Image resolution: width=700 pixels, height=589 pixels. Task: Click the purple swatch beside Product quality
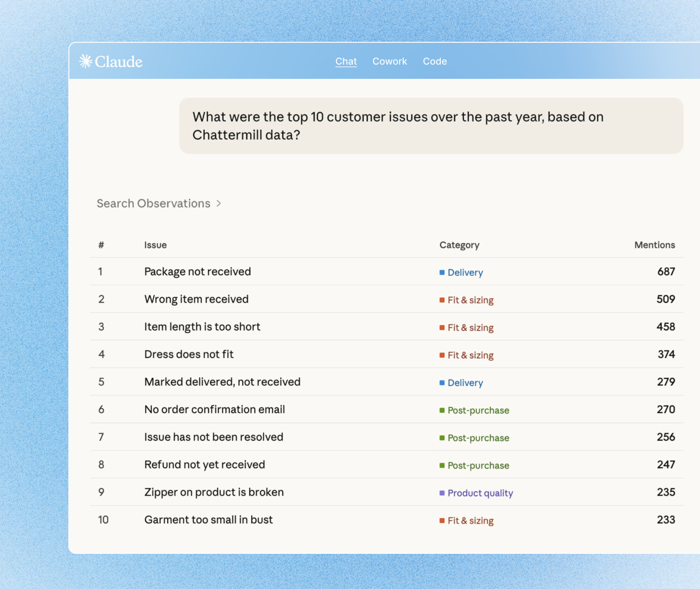(442, 493)
